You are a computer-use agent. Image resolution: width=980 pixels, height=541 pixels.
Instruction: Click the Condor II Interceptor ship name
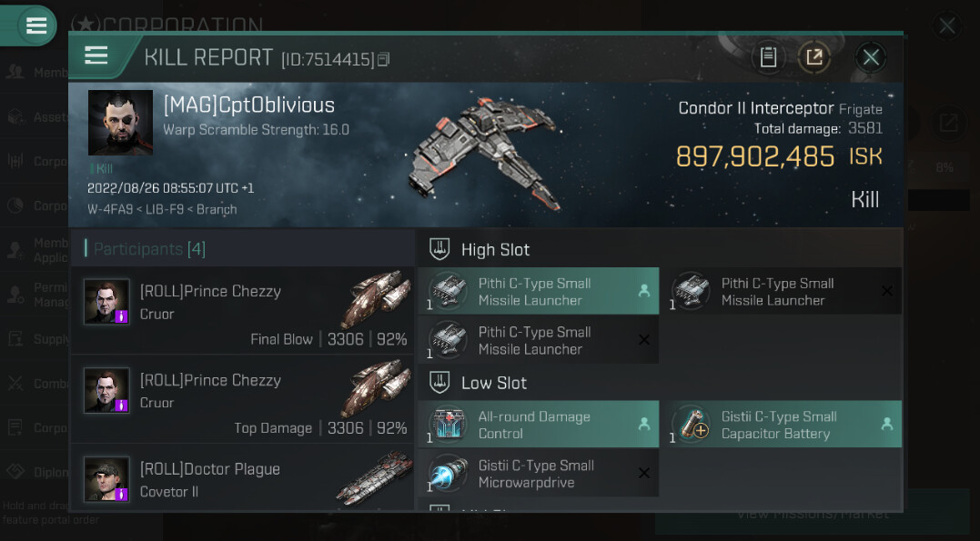point(755,108)
